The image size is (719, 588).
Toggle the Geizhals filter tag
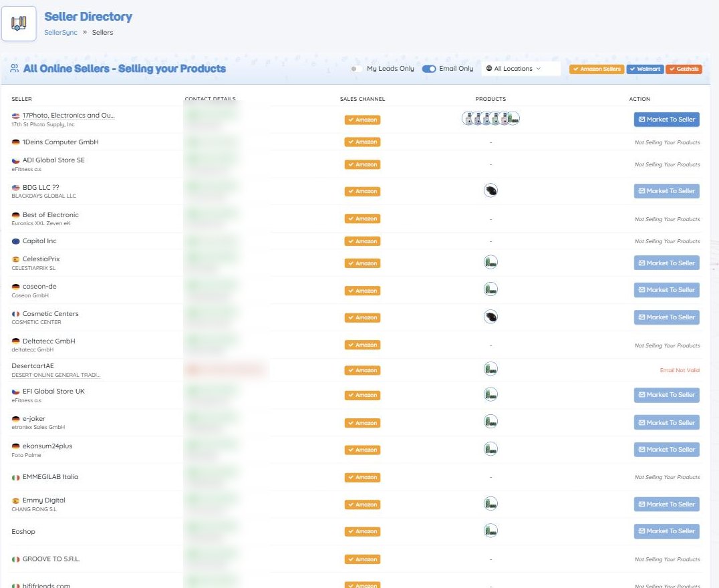click(684, 69)
